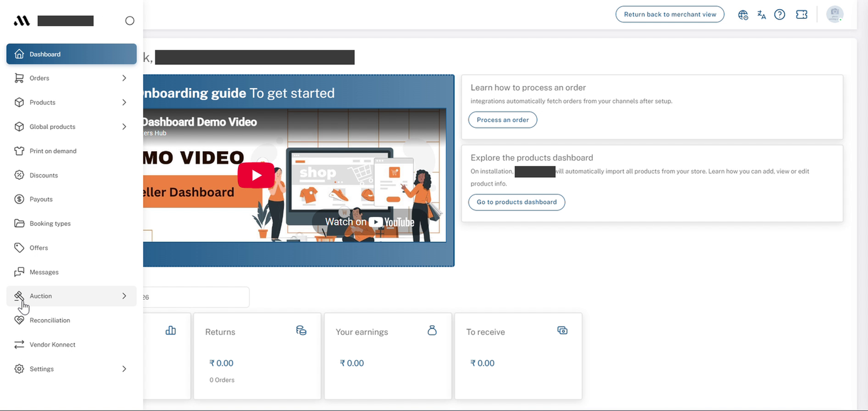Expand the Products submenu chevron
The image size is (868, 411).
[x=124, y=103]
